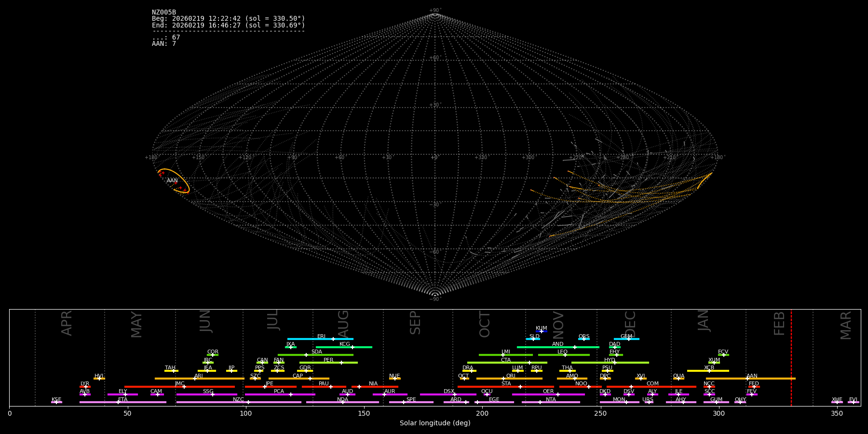Click the HYD shower label
Image resolution: width=868 pixels, height=434 pixels.
(x=610, y=360)
